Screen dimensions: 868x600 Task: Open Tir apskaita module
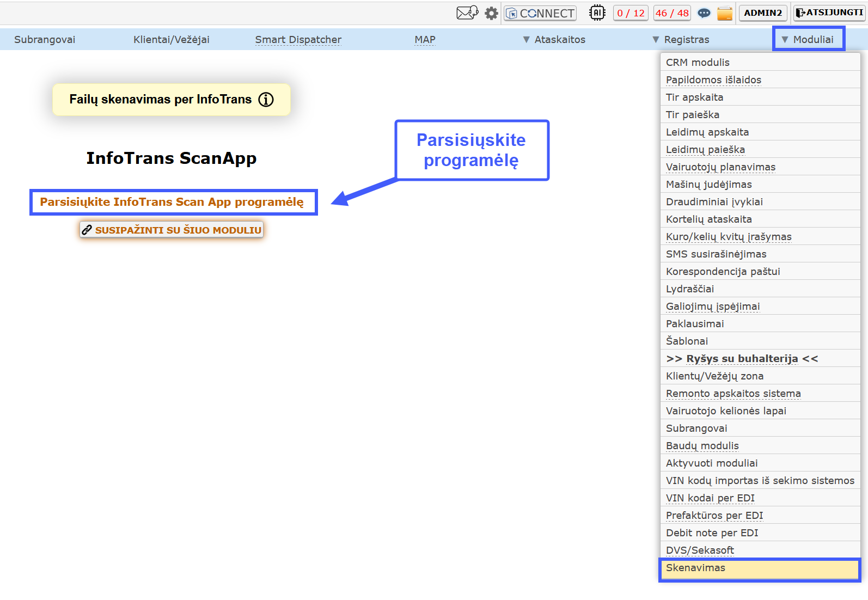point(760,97)
